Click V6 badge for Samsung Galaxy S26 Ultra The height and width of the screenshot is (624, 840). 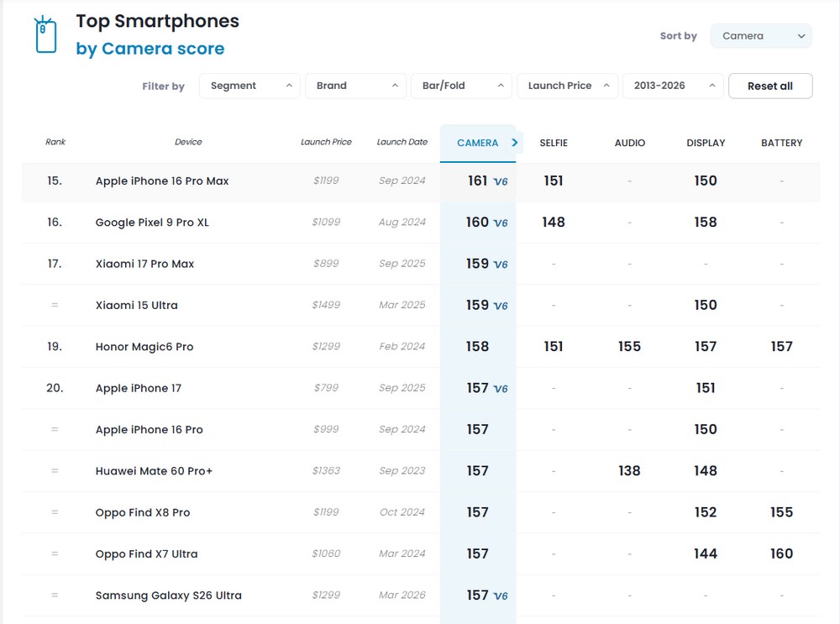(501, 596)
